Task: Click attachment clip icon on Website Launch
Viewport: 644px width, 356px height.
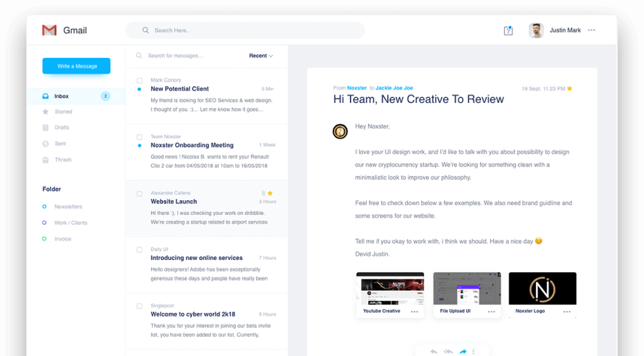Action: click(x=263, y=193)
